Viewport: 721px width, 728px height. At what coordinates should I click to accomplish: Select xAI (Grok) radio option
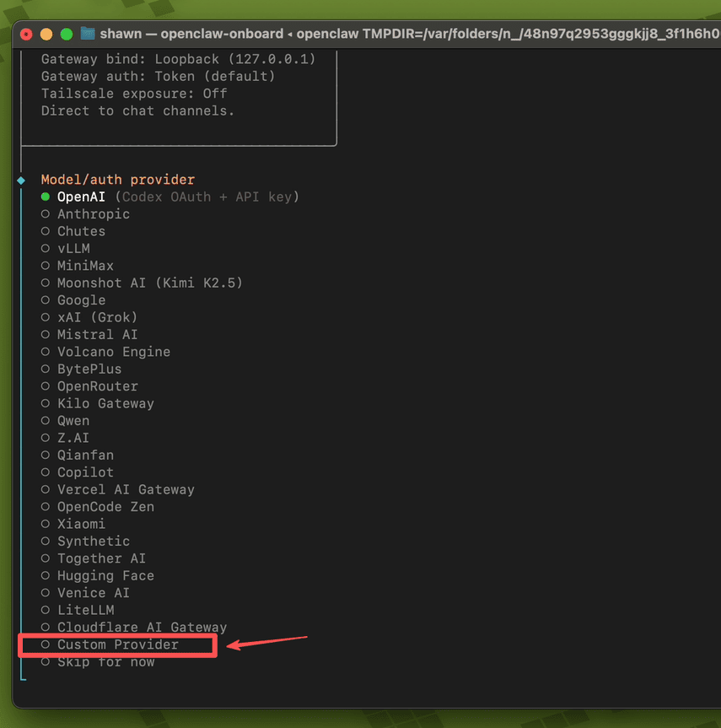[96, 317]
